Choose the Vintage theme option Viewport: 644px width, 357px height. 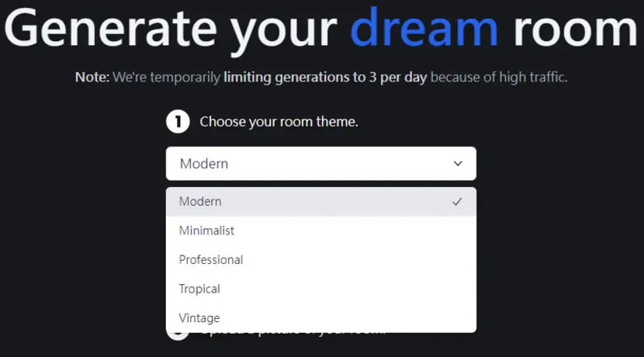click(x=321, y=317)
